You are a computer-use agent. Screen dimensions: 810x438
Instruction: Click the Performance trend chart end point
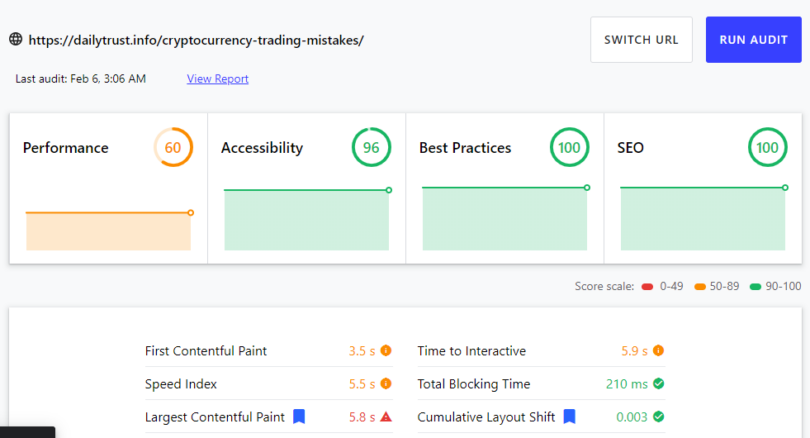191,213
